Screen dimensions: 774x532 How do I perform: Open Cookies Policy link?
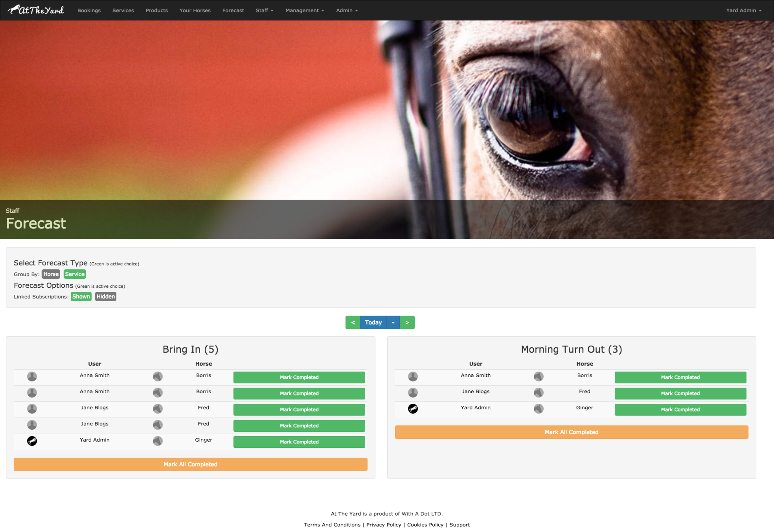pos(425,525)
